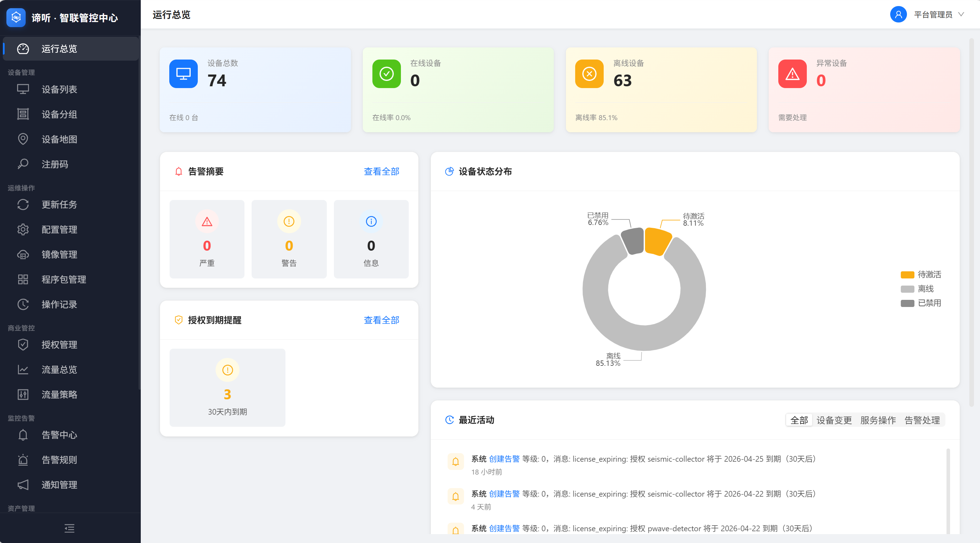Switch to 设备变更 activity tab

pyautogui.click(x=834, y=420)
